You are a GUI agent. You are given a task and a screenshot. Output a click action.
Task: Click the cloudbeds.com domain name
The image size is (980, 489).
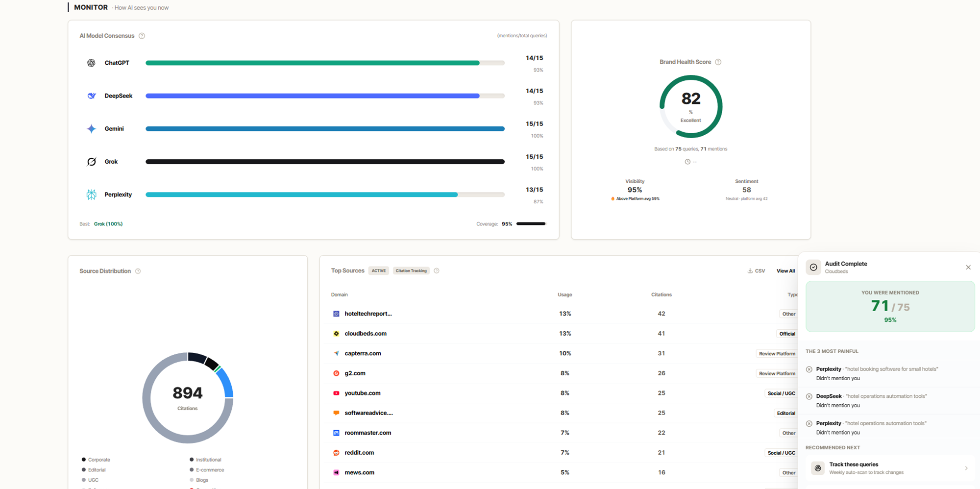pyautogui.click(x=366, y=334)
